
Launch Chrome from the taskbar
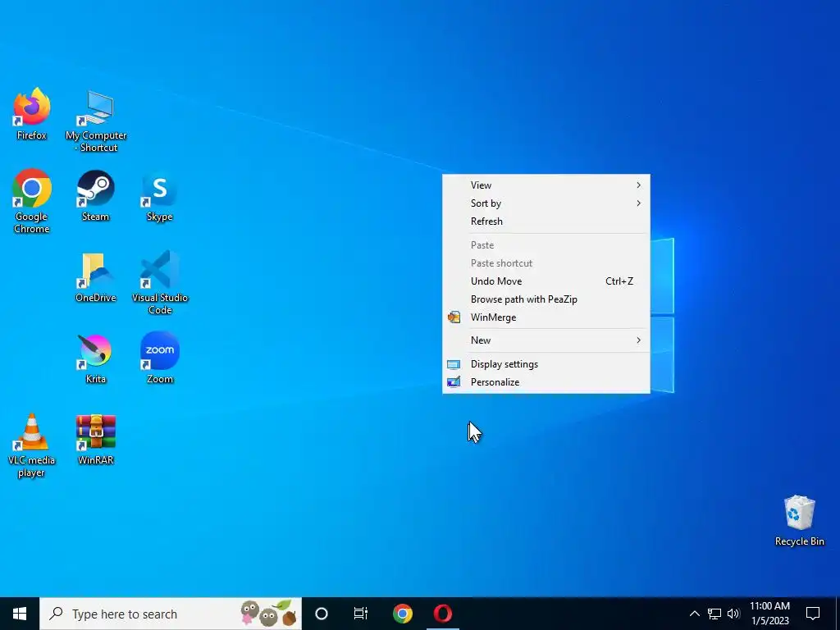[402, 614]
